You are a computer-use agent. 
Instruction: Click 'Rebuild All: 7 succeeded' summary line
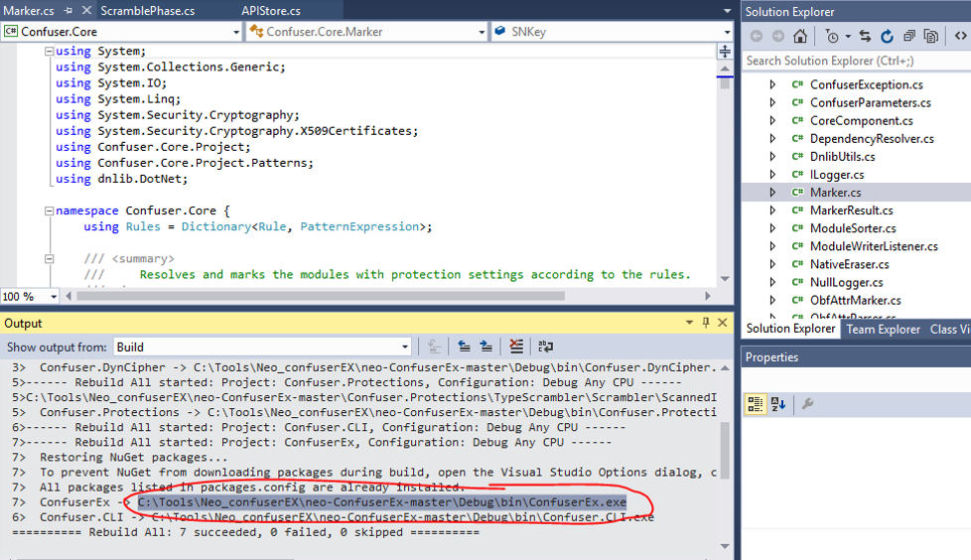click(245, 532)
